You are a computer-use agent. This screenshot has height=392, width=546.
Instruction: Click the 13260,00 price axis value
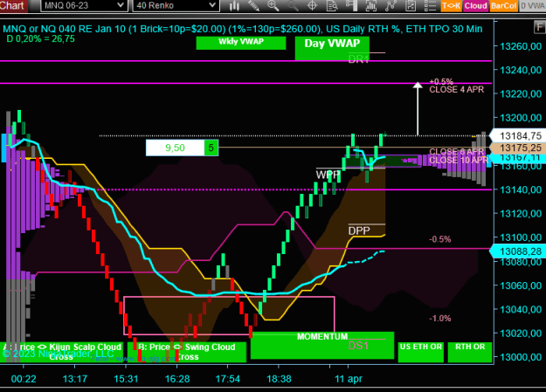[521, 46]
